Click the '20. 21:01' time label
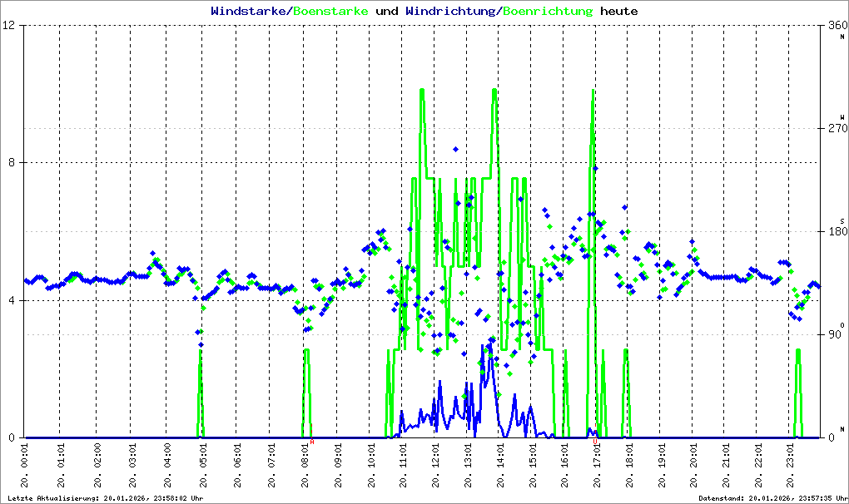This screenshot has height=504, width=849. click(x=726, y=466)
